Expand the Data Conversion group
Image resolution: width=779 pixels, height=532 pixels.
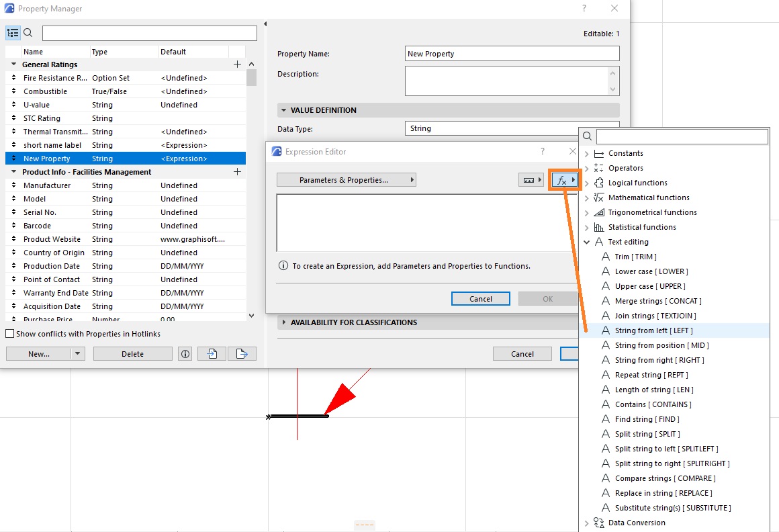(x=586, y=522)
